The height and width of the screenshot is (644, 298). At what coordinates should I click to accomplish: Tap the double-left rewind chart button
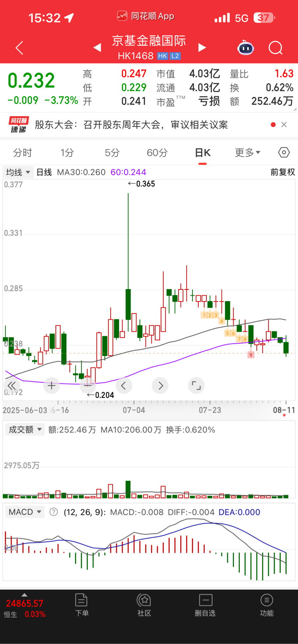click(12, 386)
